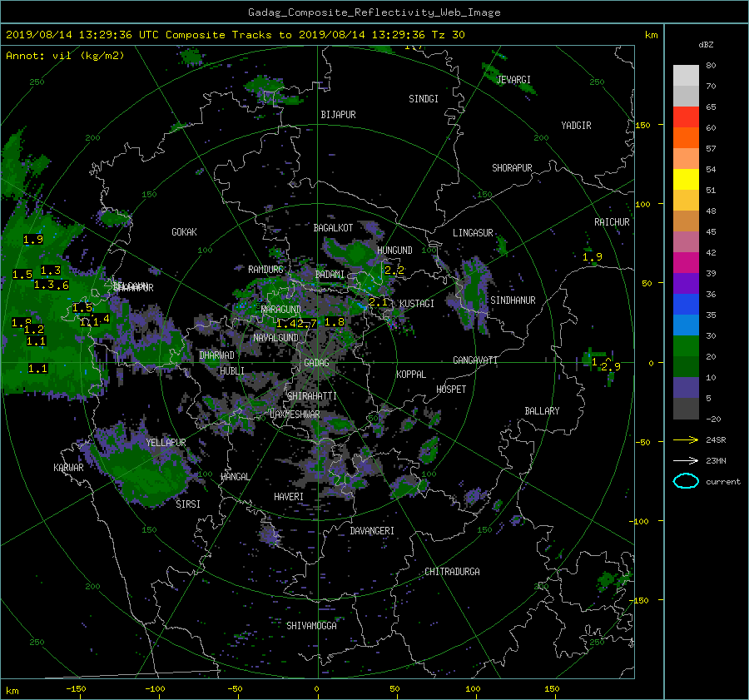Screen dimensions: 749x700
Task: Click the 2.1 VIL value beside KUSTAGI
Action: (x=379, y=302)
